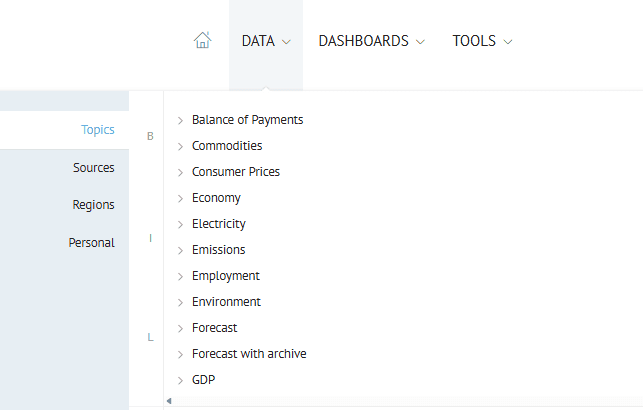Image resolution: width=643 pixels, height=410 pixels.
Task: Open the Commodities topic
Action: tap(227, 146)
